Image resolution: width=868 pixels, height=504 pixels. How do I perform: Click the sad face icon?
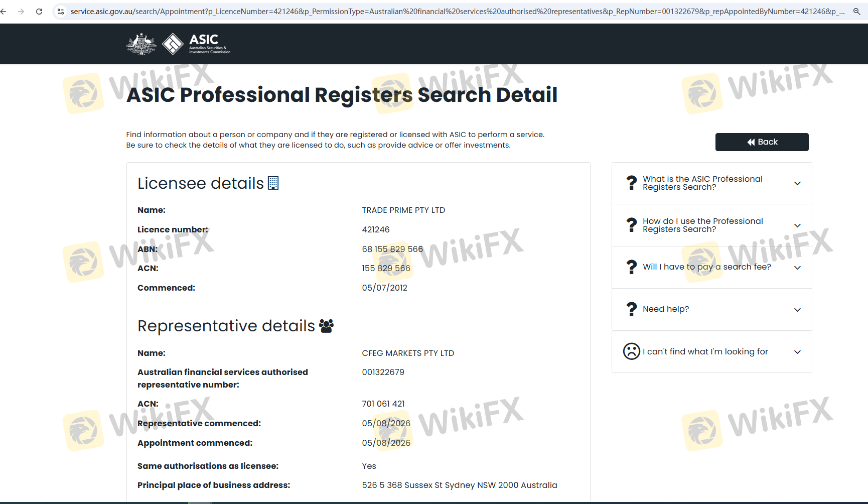[632, 351]
